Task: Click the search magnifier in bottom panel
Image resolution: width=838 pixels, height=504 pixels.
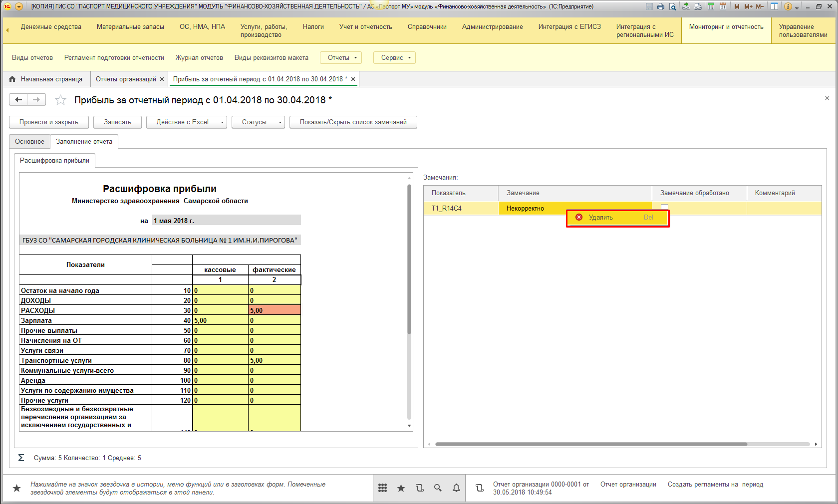Action: pyautogui.click(x=438, y=488)
